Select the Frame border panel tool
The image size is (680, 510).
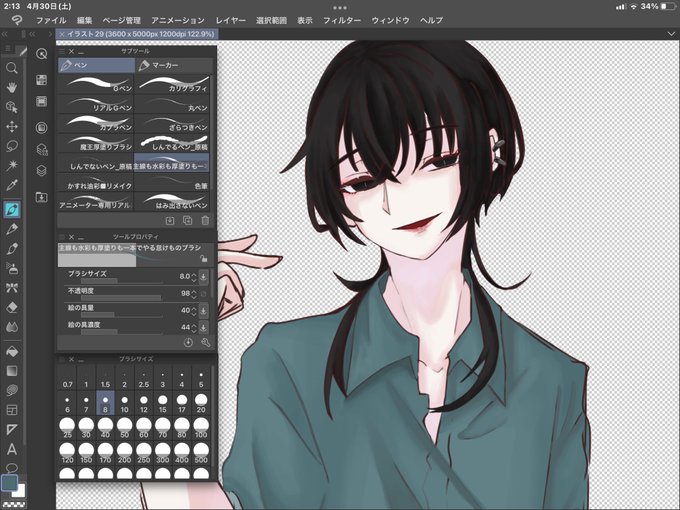click(12, 410)
